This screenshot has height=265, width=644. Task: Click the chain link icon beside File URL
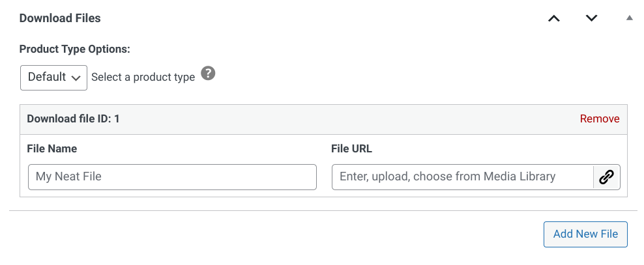(x=607, y=177)
